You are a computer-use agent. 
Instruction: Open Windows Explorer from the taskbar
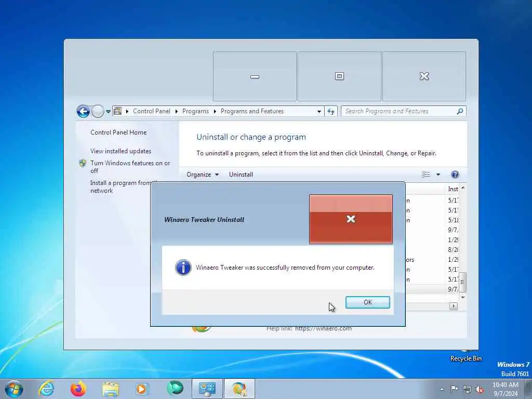[110, 389]
